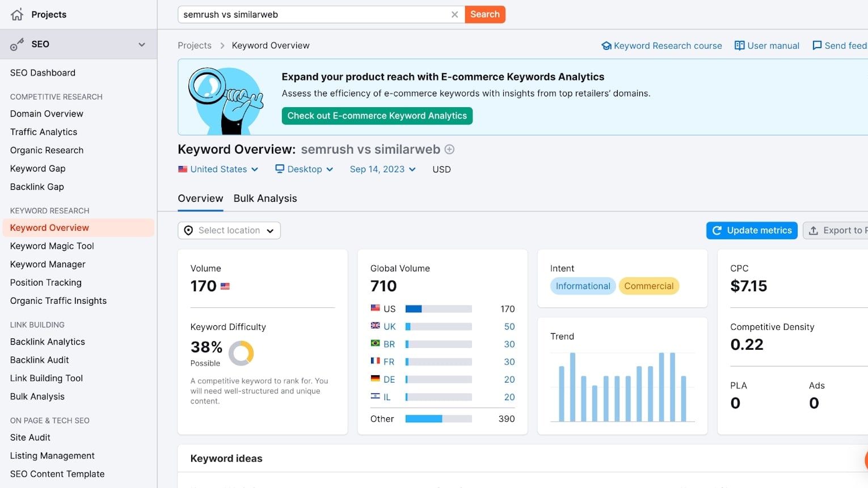
Task: Click the refresh icon in Update metrics
Action: coord(717,231)
